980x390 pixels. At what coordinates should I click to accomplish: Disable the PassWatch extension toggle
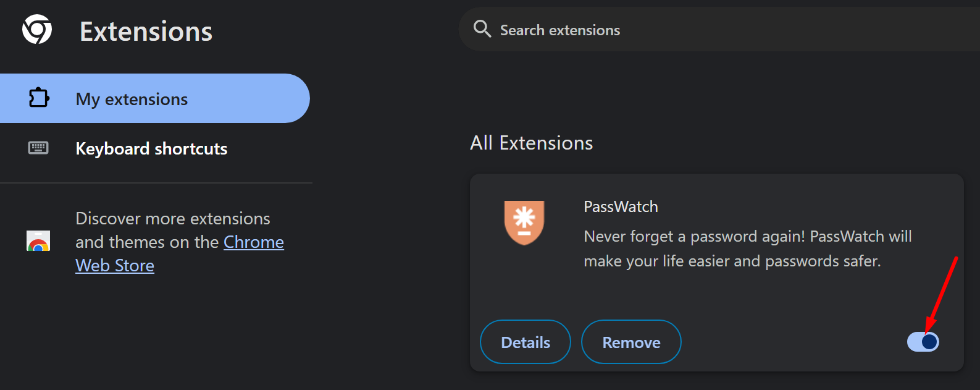click(x=923, y=342)
